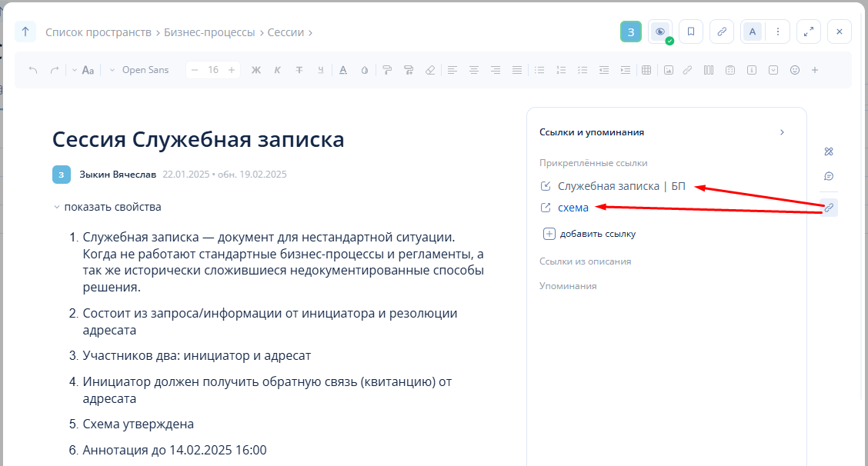Open the text color picker
The height and width of the screenshot is (466, 868).
pos(343,70)
